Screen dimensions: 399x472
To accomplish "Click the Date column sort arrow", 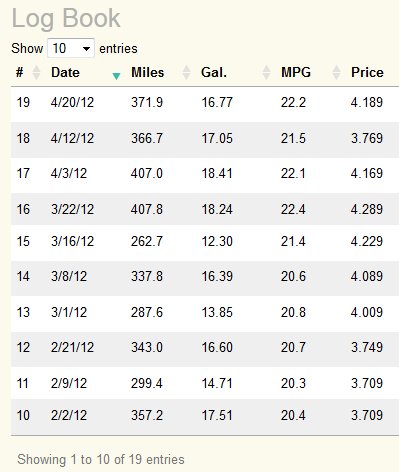I will [x=116, y=76].
